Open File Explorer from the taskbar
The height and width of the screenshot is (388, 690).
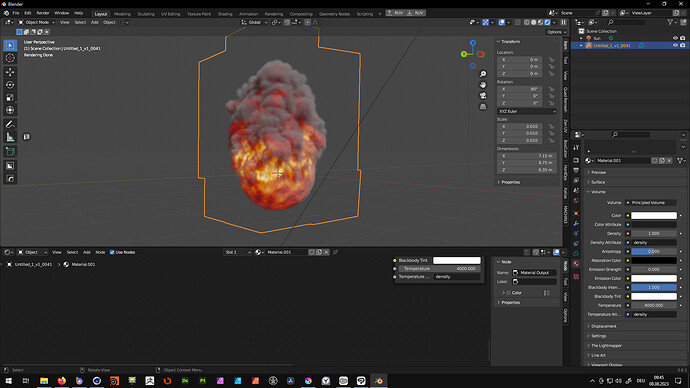tap(44, 381)
